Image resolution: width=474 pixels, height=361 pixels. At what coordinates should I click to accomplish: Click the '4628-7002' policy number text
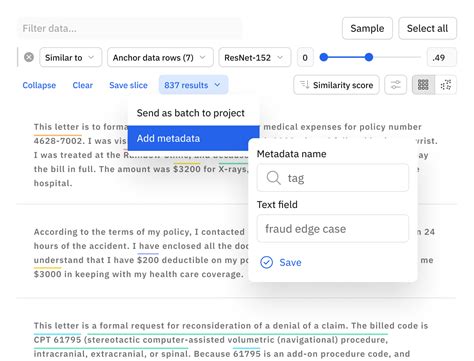pyautogui.click(x=58, y=141)
